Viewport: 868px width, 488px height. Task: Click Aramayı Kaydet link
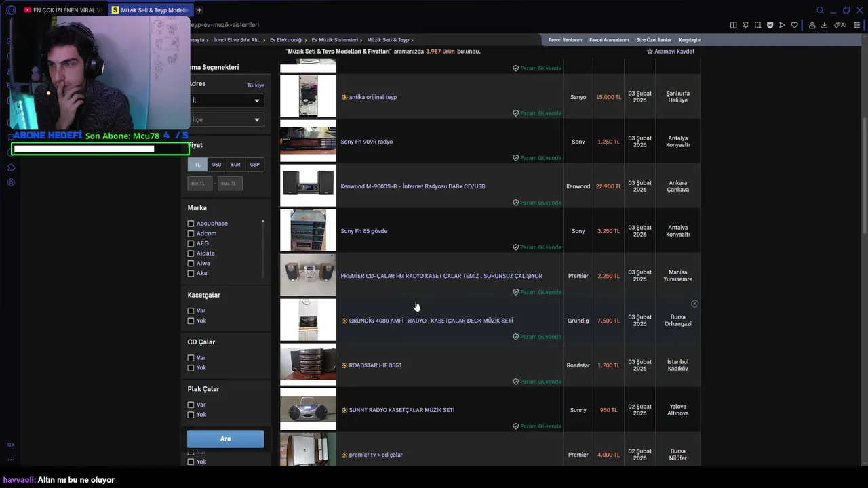click(674, 52)
